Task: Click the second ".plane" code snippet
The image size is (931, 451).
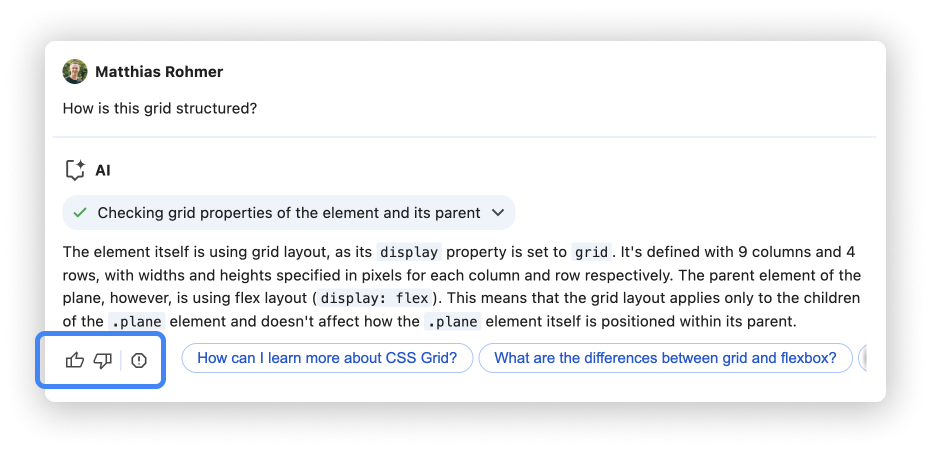Action: [452, 322]
